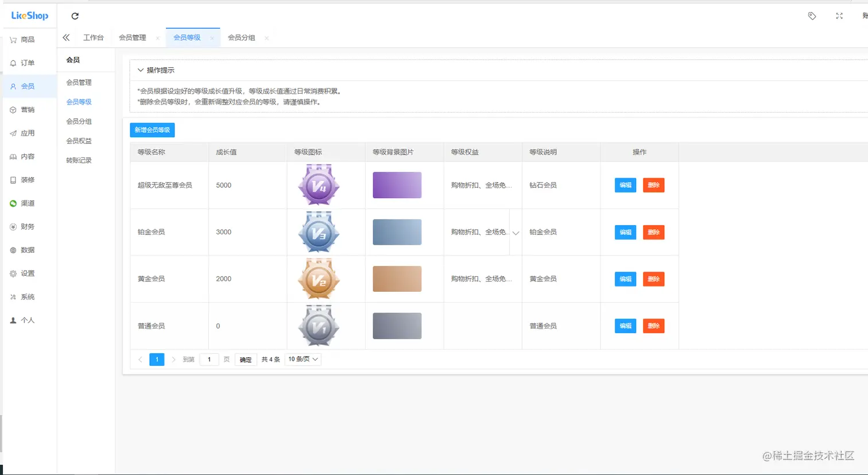
Task: Switch to the 会员分组 tab
Action: (242, 37)
